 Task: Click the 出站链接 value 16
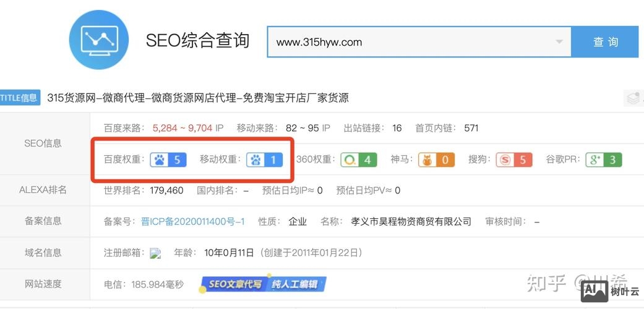pos(397,128)
